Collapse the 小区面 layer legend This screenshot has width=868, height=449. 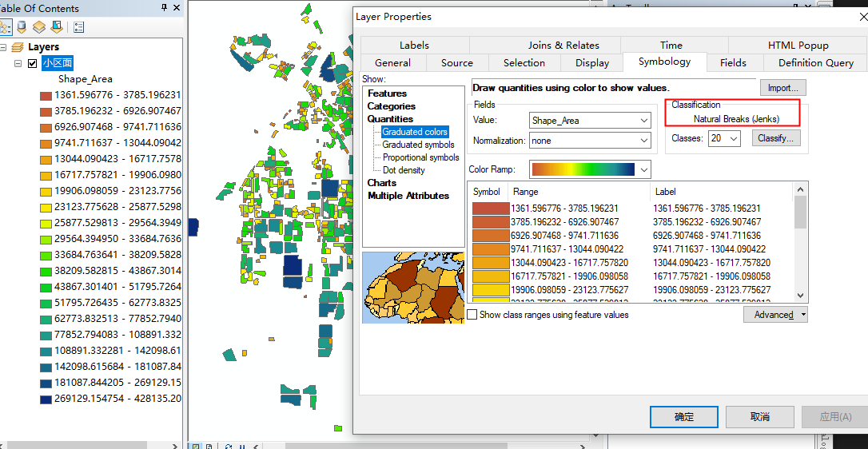tap(18, 63)
